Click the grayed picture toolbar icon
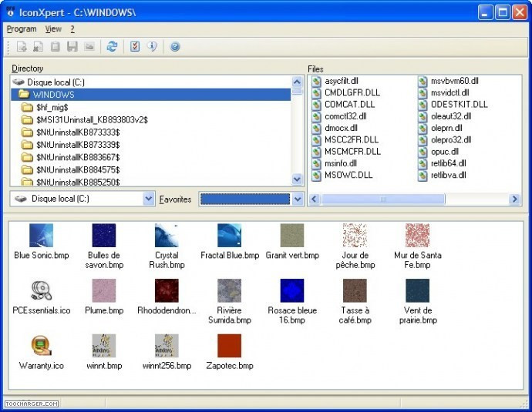The height and width of the screenshot is (412, 532). [89, 46]
